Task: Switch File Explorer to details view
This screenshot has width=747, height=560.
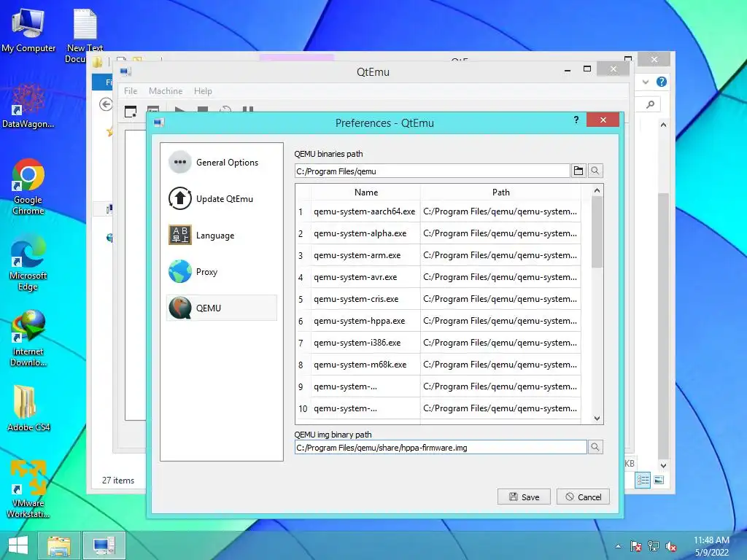Action: 643,480
